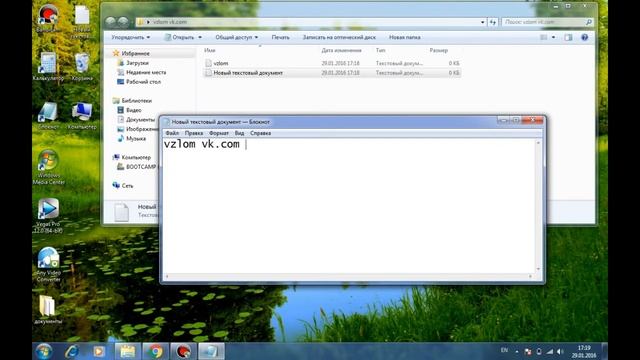Open Notepad's Формат menu
Screen dimensions: 640x360
pos(219,133)
